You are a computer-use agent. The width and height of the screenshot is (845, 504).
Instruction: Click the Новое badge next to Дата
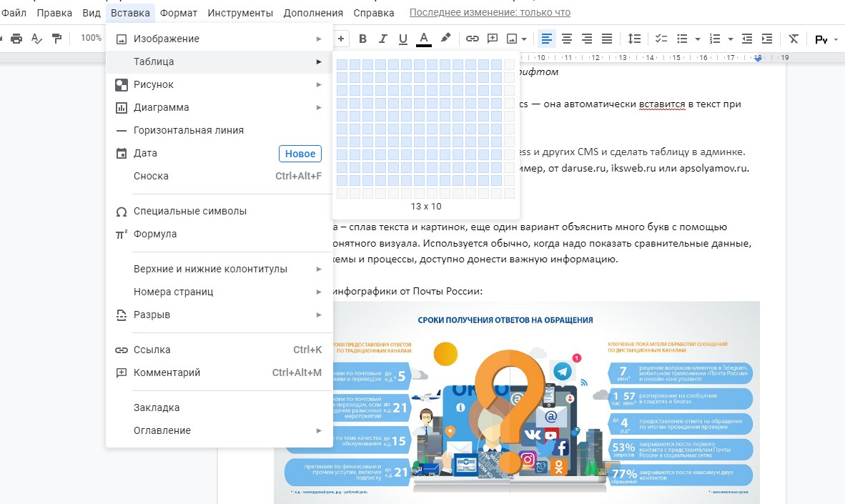coord(300,154)
